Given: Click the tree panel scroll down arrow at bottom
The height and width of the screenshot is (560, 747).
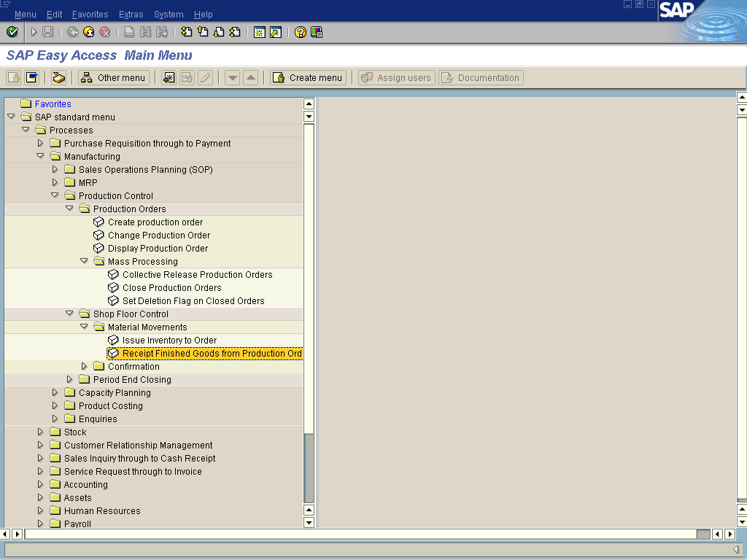Looking at the screenshot, I should pos(309,522).
